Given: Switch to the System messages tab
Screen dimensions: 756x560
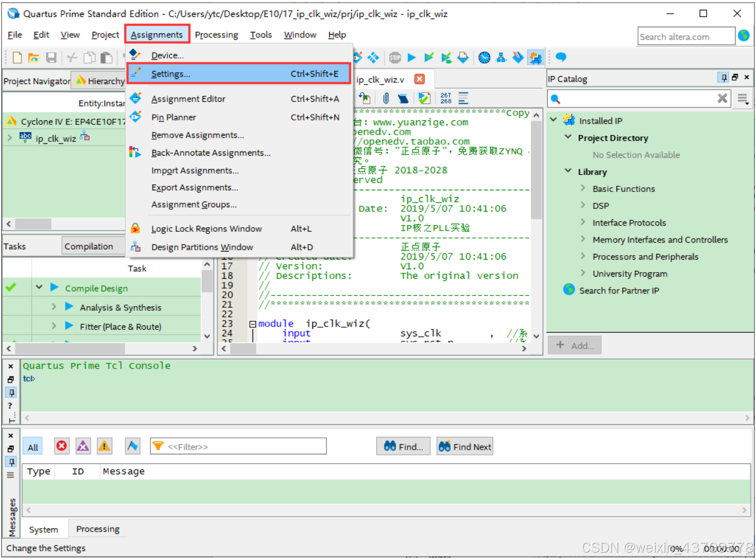Looking at the screenshot, I should [x=44, y=529].
